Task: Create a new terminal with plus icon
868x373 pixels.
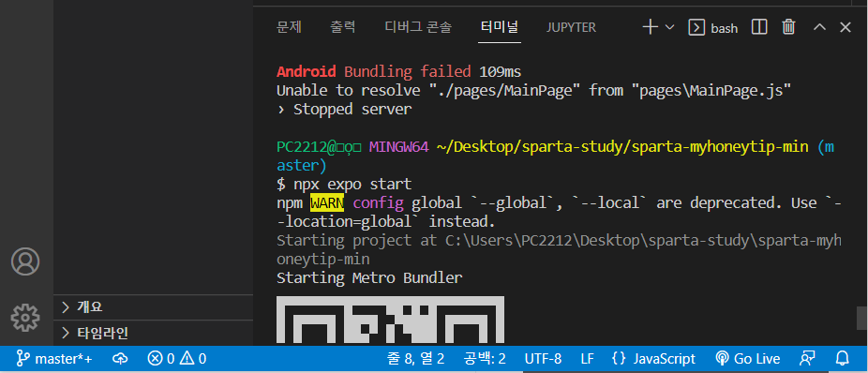Action: (x=650, y=27)
